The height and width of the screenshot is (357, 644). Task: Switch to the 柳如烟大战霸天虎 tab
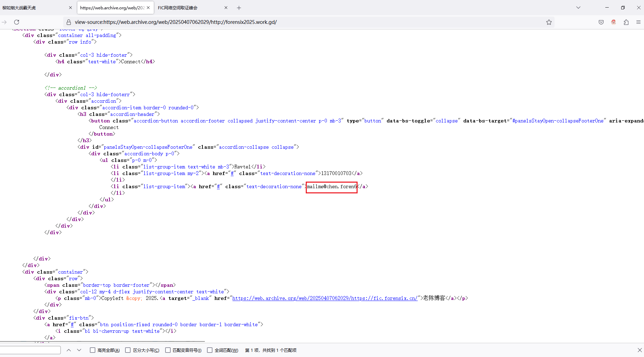pyautogui.click(x=35, y=8)
